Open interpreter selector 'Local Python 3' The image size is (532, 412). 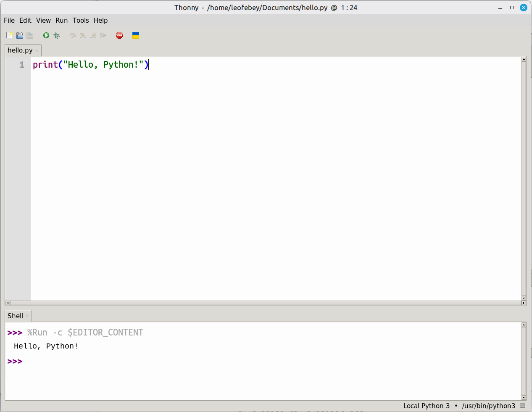[x=426, y=406]
